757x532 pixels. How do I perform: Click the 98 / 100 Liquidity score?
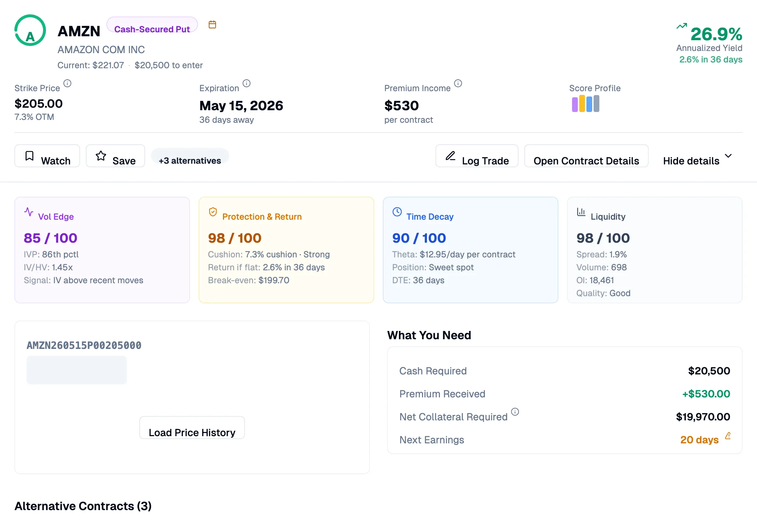[x=603, y=238]
